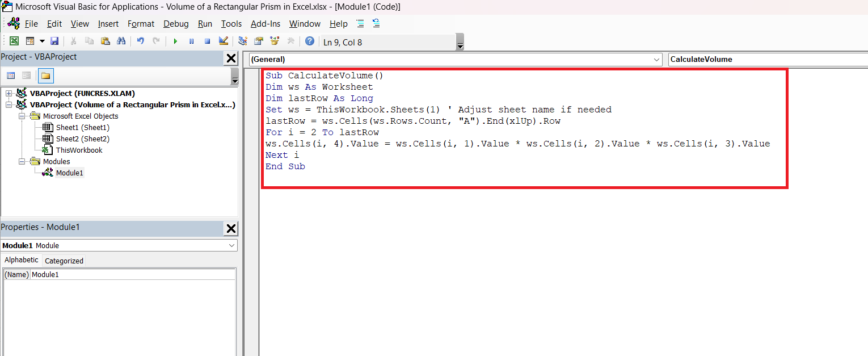Collapse the Modules folder
Image resolution: width=868 pixels, height=356 pixels.
[22, 161]
